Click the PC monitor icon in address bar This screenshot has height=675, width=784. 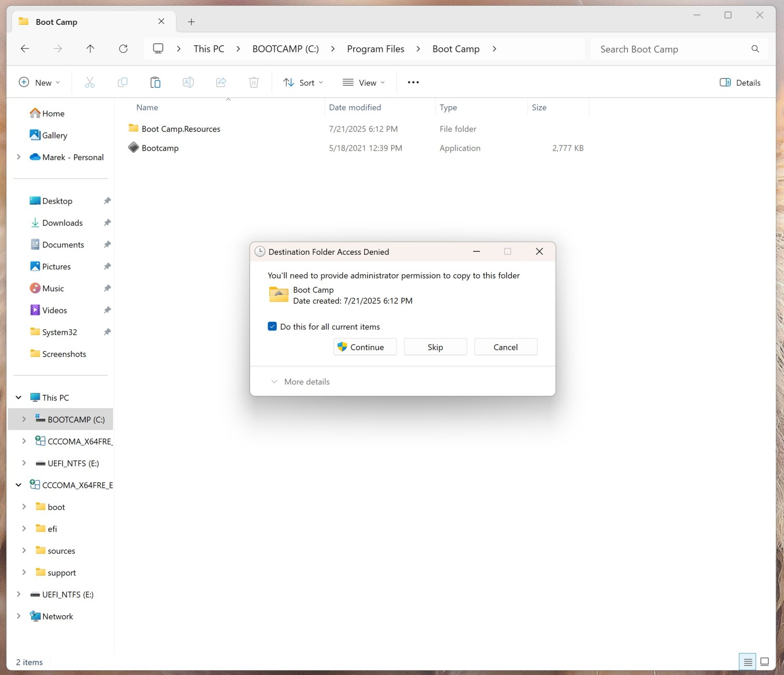pos(158,49)
